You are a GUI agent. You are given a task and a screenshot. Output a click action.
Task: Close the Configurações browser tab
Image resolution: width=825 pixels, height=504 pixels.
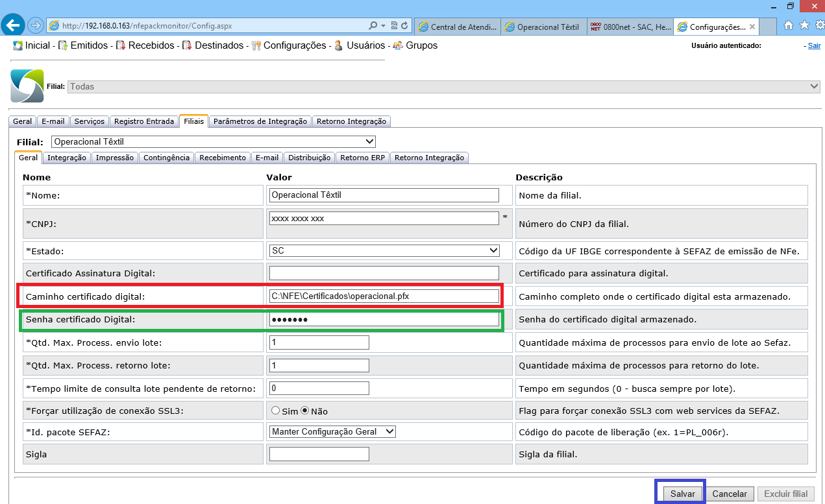pos(752,27)
